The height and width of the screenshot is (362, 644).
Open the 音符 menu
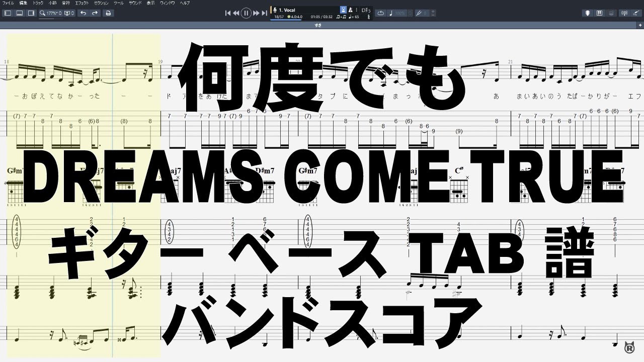[x=66, y=3]
